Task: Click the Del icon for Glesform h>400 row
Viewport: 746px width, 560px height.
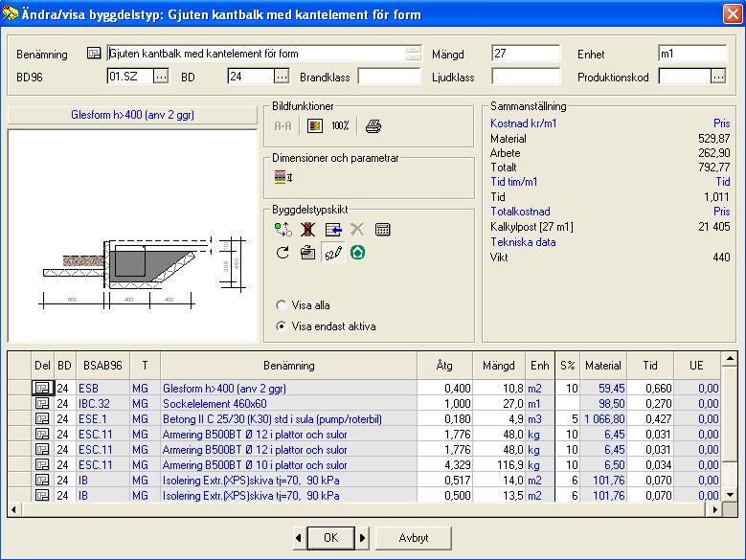Action: click(x=42, y=388)
